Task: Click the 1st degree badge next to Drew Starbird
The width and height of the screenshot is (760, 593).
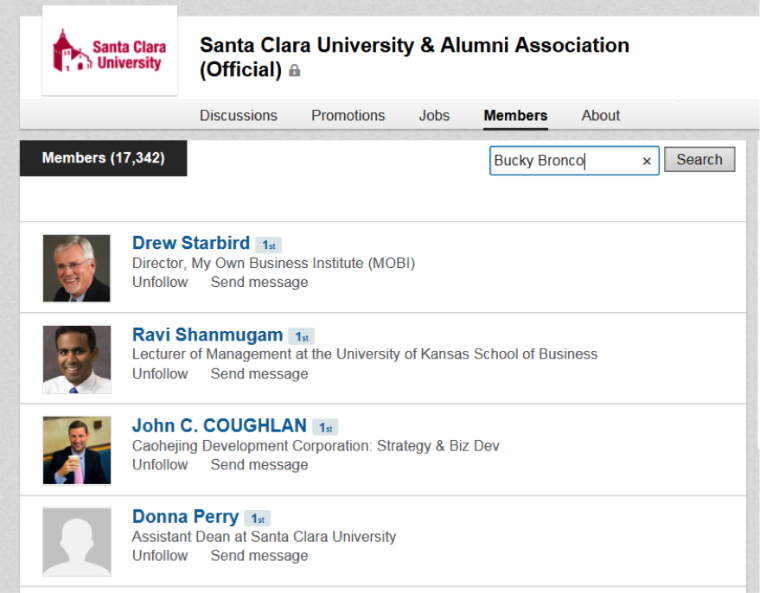Action: pyautogui.click(x=268, y=245)
